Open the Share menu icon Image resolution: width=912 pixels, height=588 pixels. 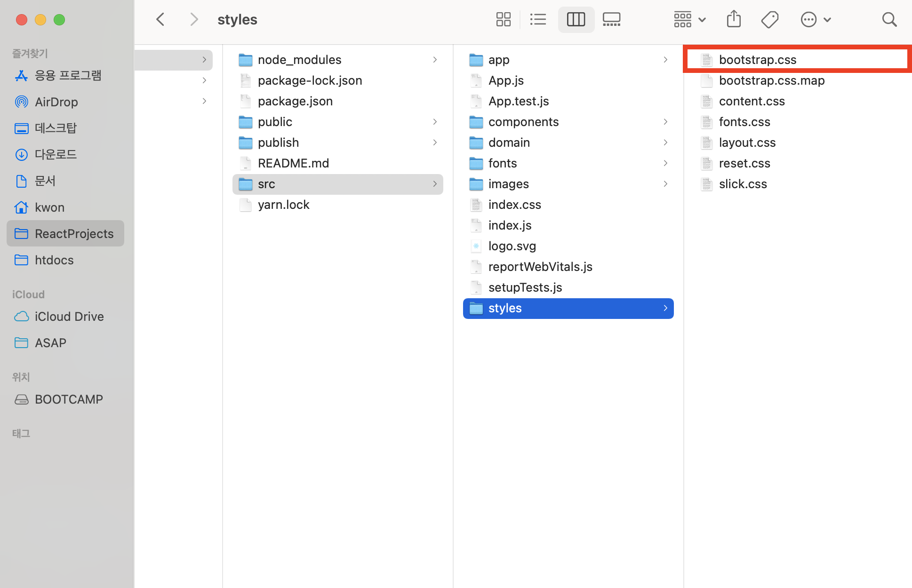click(x=733, y=19)
